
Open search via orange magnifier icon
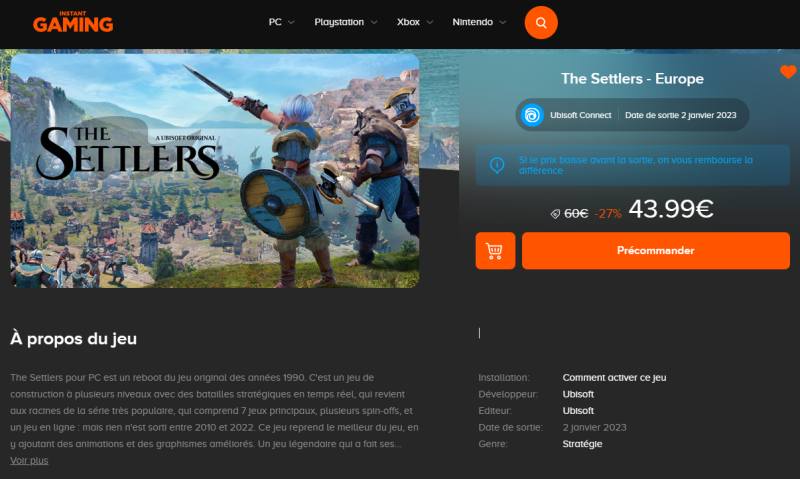coord(541,22)
